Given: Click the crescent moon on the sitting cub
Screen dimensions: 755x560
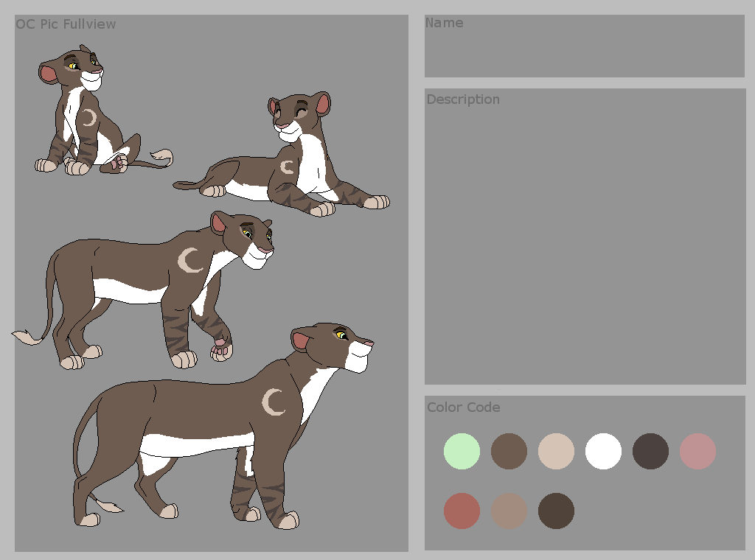Looking at the screenshot, I should (88, 118).
